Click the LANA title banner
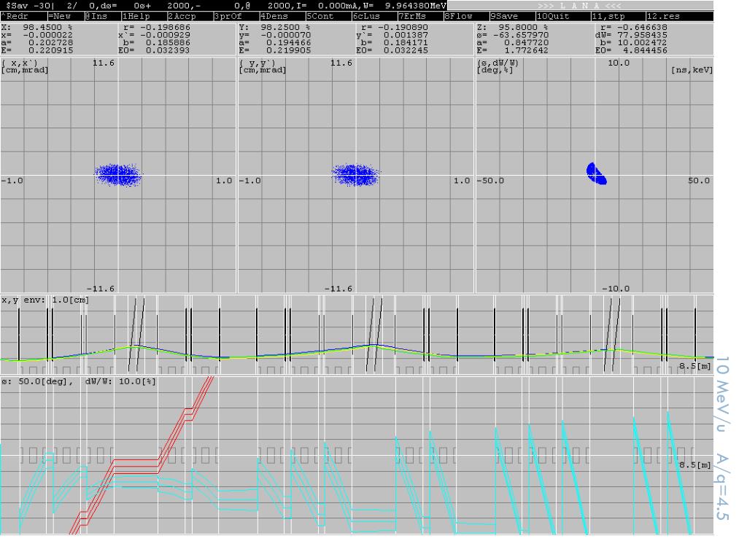747x560 pixels. pos(580,6)
